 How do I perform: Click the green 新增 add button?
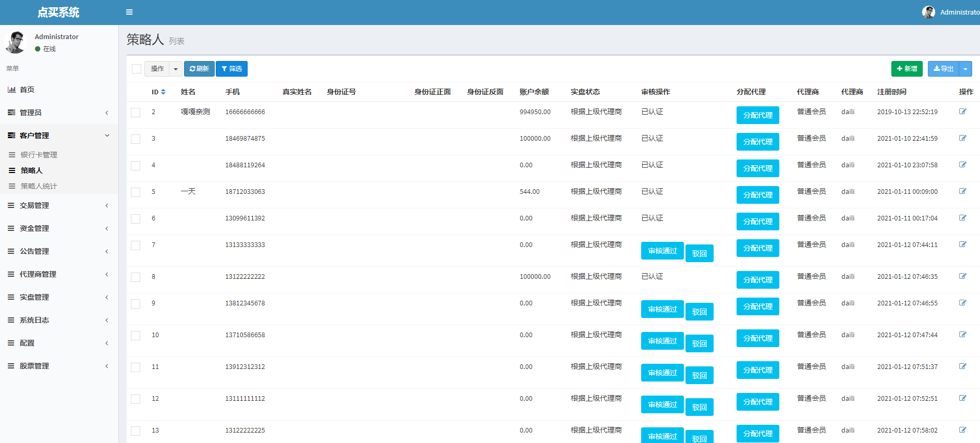coord(906,69)
